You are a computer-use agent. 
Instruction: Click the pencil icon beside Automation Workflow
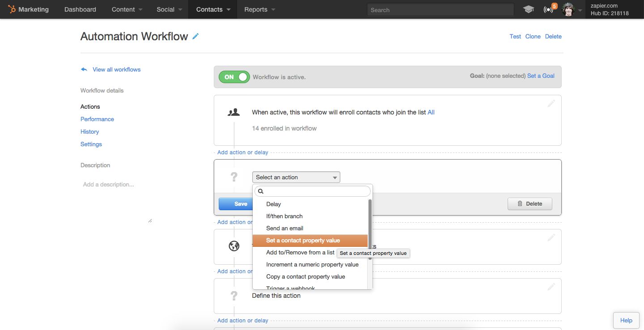coord(195,37)
